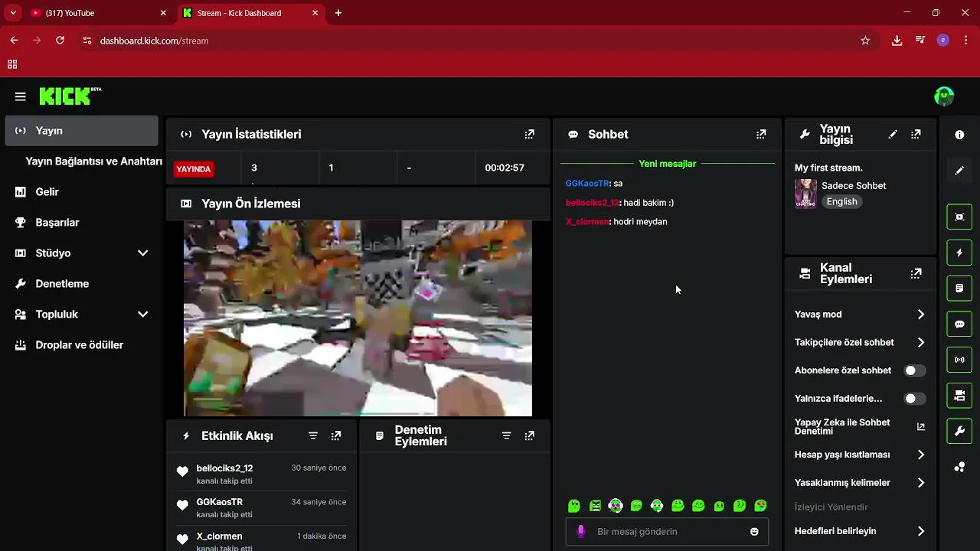Viewport: 980px width, 551px height.
Task: Toggle the channel actions camera widget in the right rail
Action: 959,396
